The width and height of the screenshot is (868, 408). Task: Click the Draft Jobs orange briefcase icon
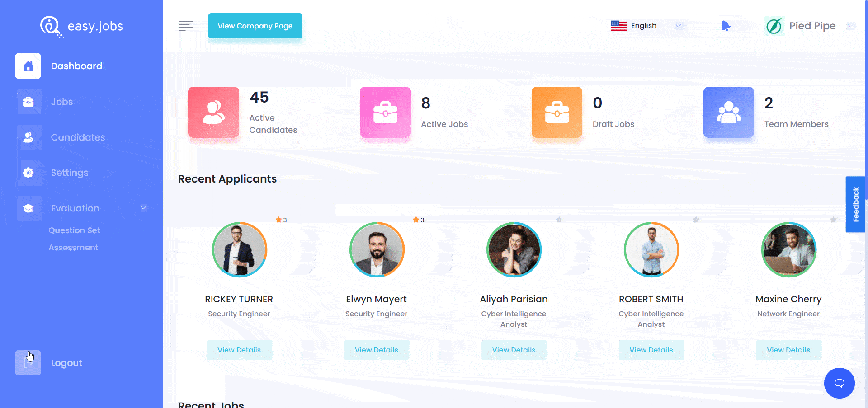(557, 112)
